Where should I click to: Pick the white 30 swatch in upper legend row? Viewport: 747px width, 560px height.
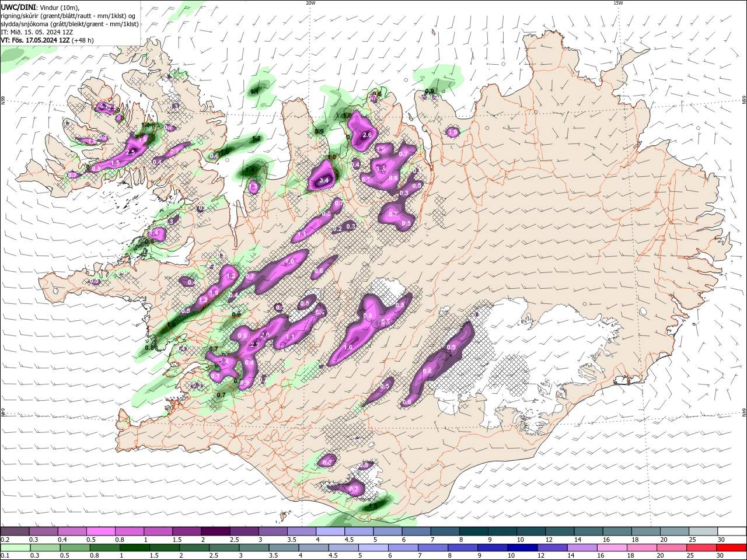tap(732, 531)
